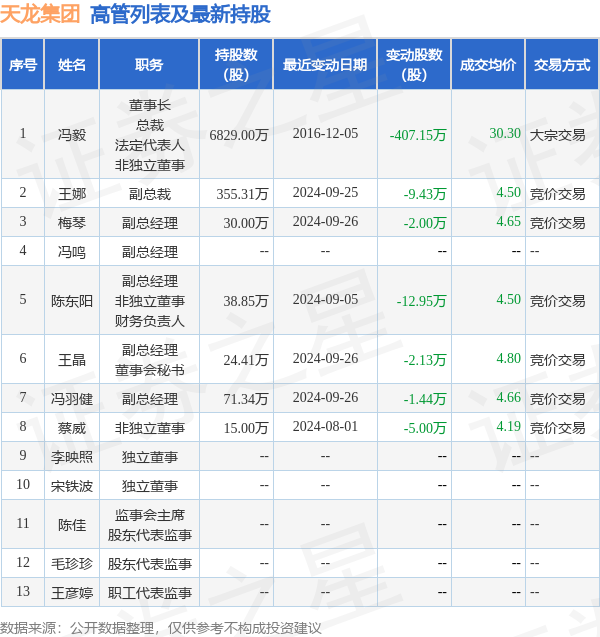Click the 副总裁 position cell
600x637 pixels.
(149, 193)
